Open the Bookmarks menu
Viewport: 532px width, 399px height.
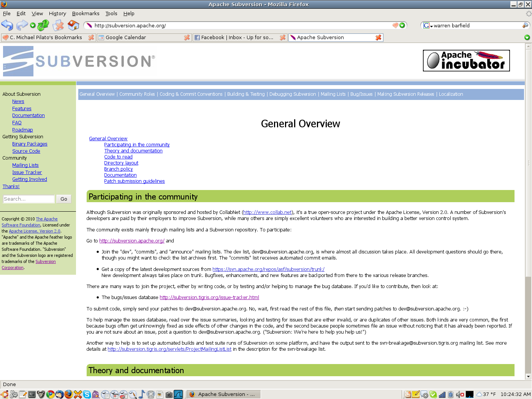85,13
